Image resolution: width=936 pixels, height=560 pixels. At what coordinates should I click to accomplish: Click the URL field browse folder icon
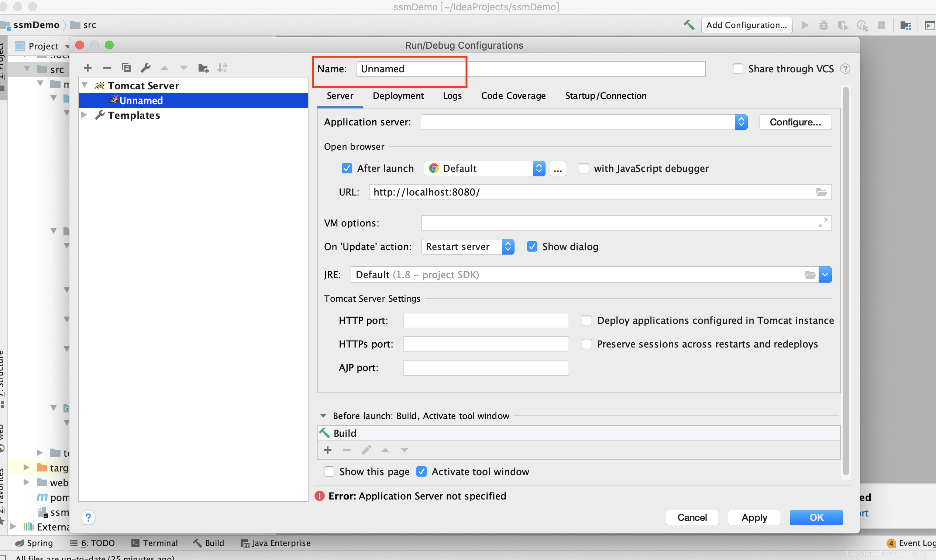pyautogui.click(x=821, y=193)
